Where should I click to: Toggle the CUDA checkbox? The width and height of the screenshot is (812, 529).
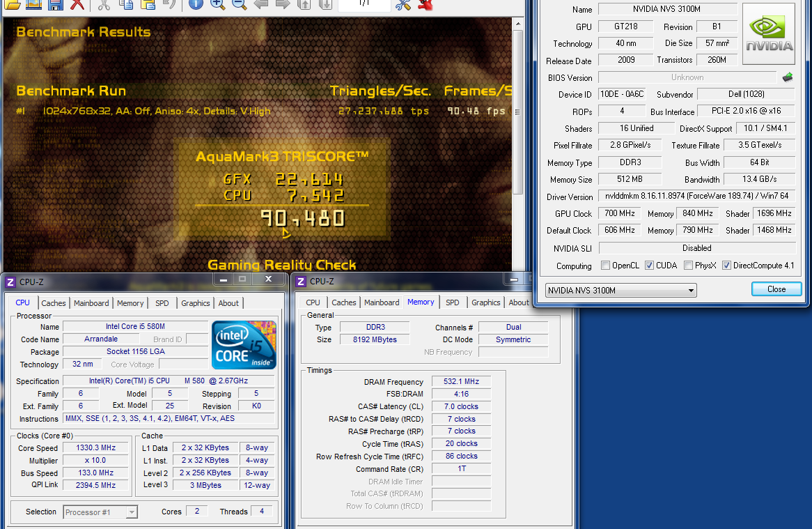pyautogui.click(x=649, y=266)
